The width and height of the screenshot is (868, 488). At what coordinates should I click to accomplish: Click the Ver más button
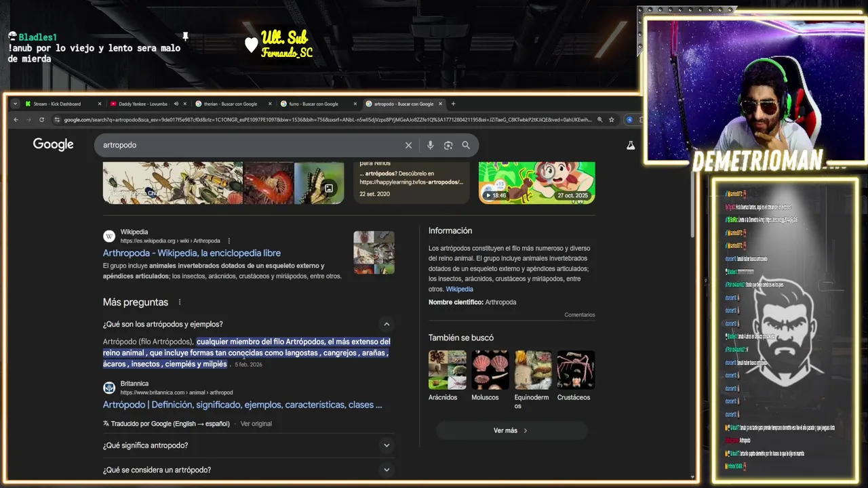511,430
